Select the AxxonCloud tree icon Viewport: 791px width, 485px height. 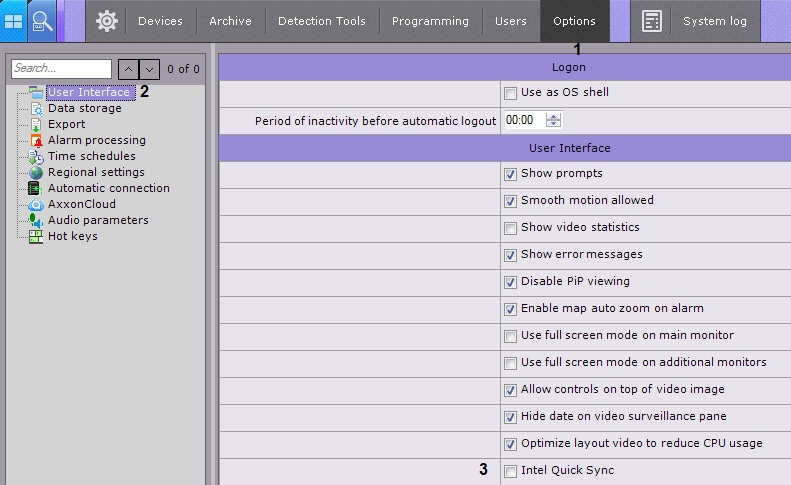(37, 204)
